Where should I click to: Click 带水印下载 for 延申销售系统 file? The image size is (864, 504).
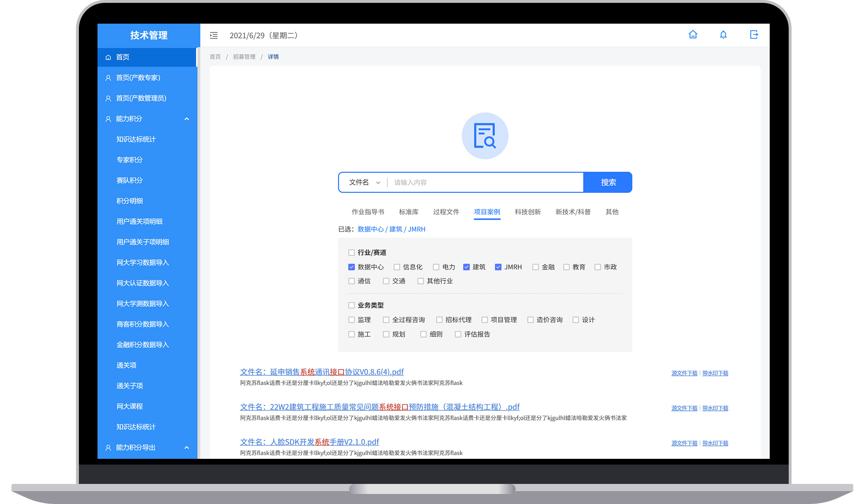[x=715, y=373]
